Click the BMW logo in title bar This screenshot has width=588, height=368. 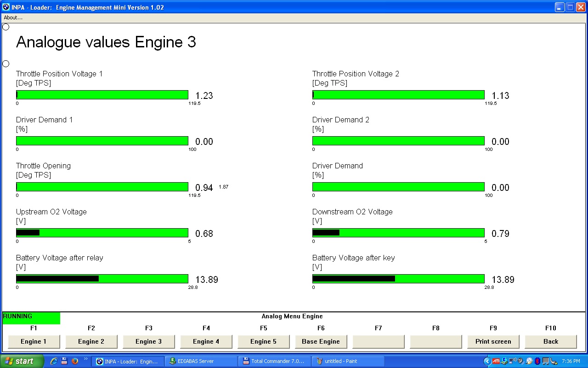pos(6,7)
